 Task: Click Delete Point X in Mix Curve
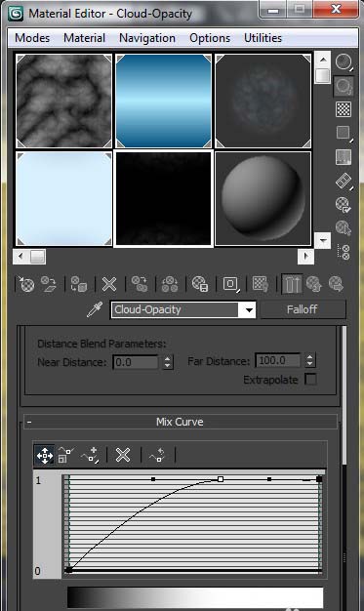(123, 455)
